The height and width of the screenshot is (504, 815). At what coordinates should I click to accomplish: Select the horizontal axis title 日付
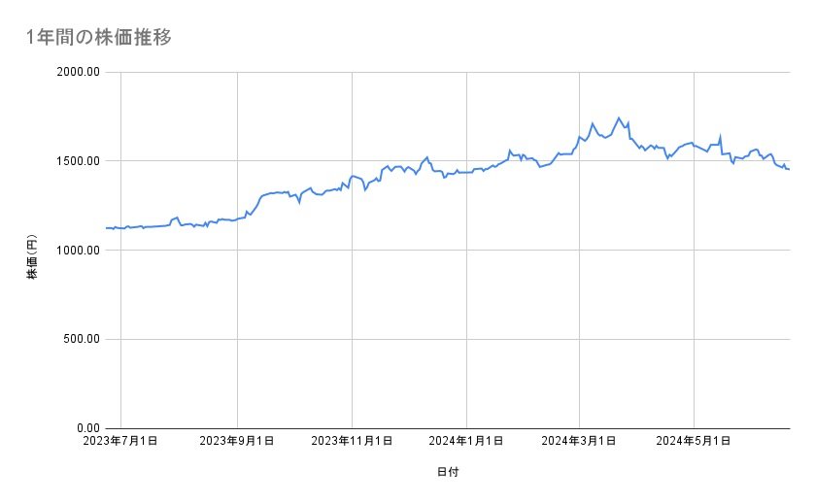448,472
